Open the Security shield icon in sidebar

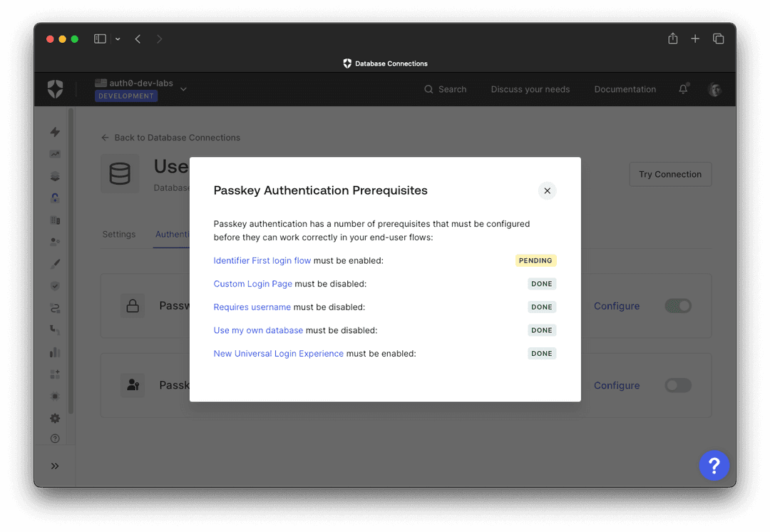coord(55,285)
